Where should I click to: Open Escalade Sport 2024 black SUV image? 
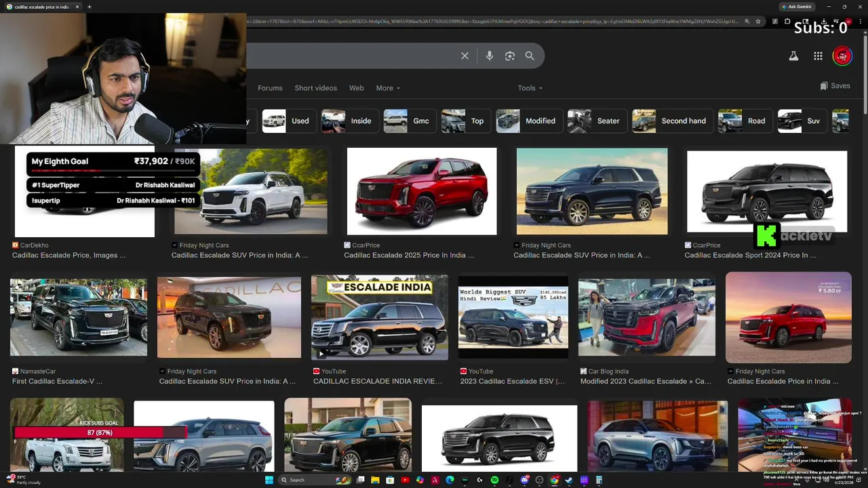(767, 192)
